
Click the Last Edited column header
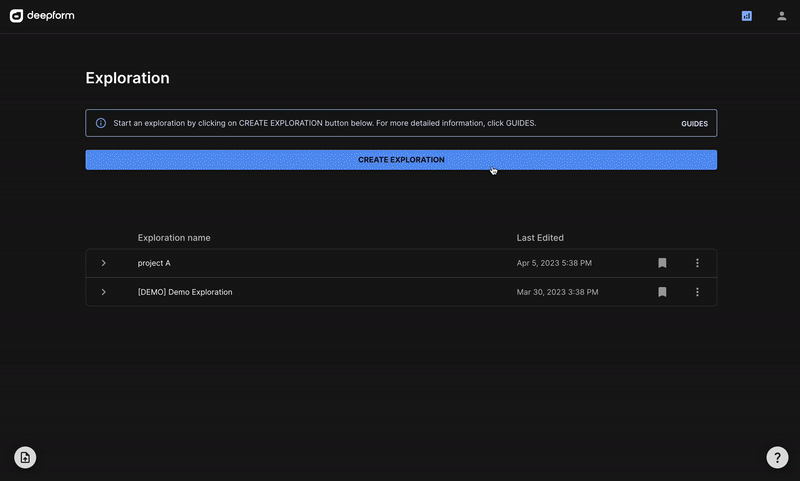pos(540,238)
